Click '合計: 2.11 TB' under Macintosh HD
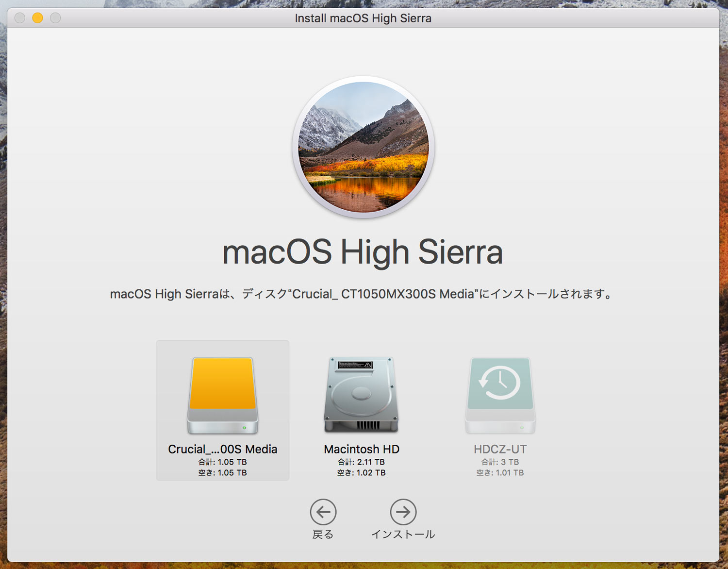Image resolution: width=728 pixels, height=569 pixels. point(362,462)
